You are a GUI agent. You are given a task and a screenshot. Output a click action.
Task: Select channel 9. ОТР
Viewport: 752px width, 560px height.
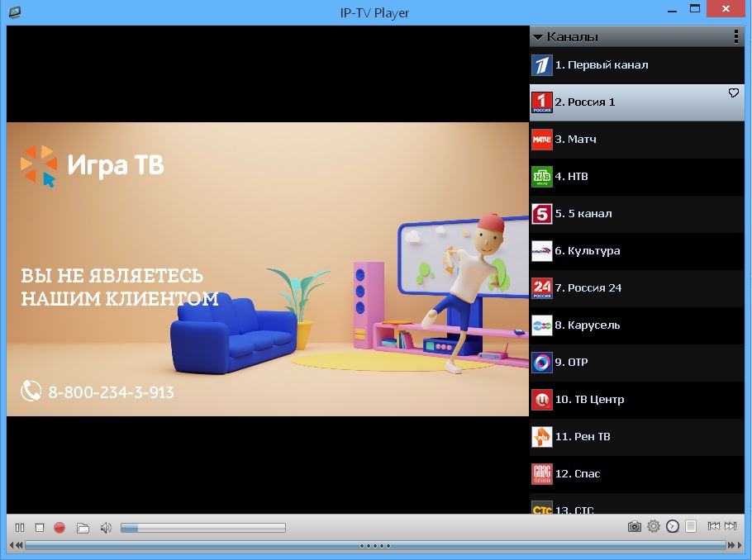point(637,363)
